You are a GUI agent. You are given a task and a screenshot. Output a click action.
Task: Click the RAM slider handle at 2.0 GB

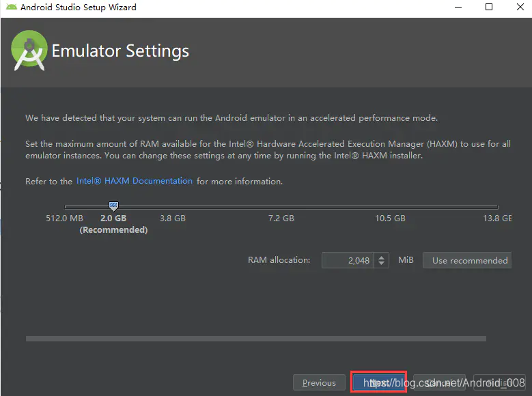pos(113,206)
